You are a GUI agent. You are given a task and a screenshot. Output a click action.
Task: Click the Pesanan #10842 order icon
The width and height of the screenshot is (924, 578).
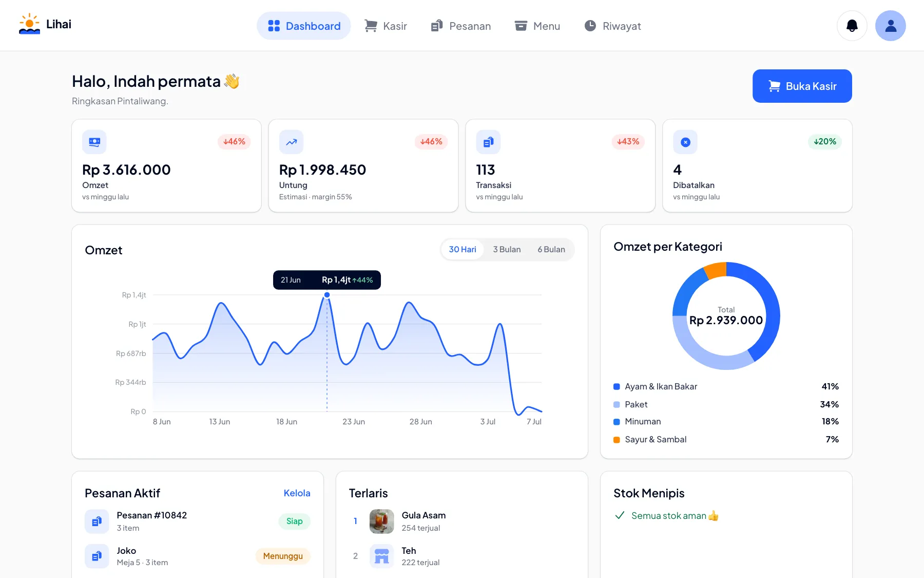tap(97, 521)
